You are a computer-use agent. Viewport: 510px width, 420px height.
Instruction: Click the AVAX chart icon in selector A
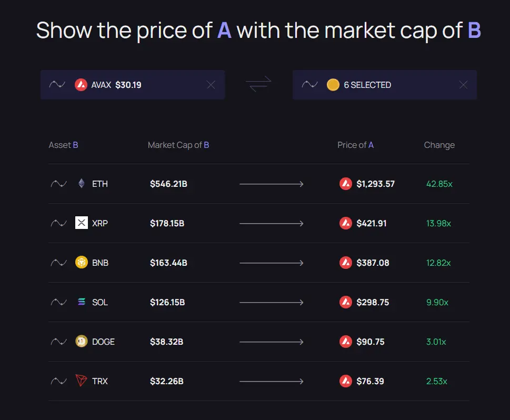point(57,85)
